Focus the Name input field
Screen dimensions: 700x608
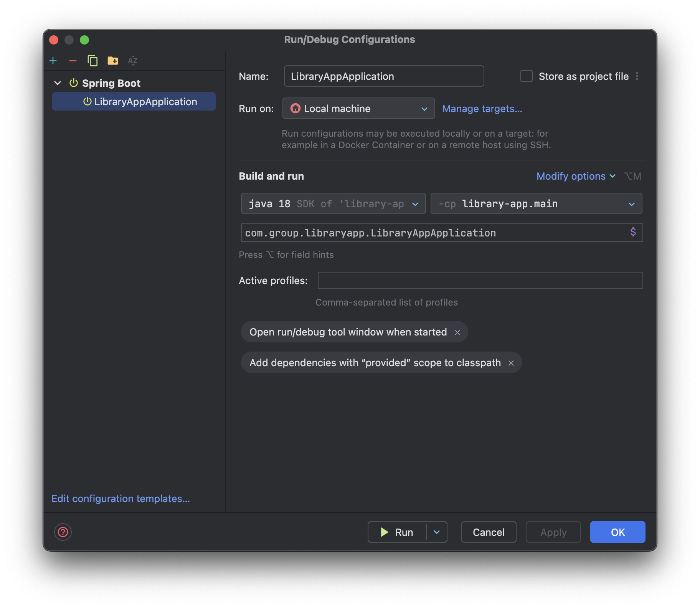[x=384, y=76]
